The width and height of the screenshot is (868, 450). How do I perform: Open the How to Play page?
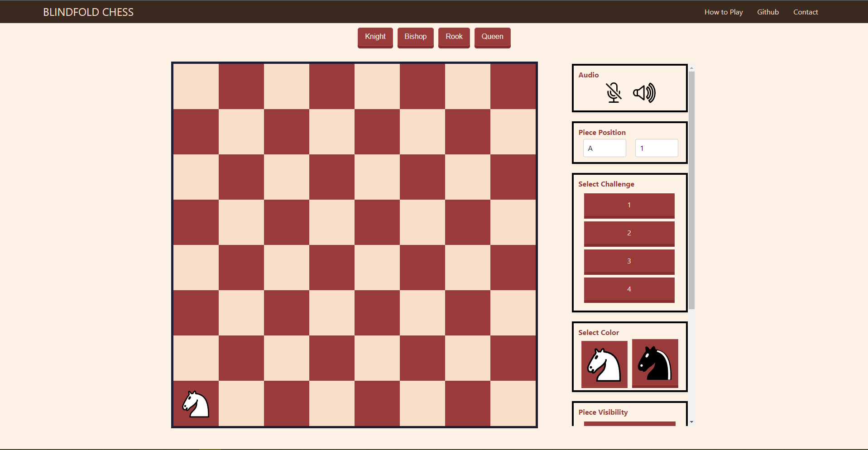click(x=723, y=12)
